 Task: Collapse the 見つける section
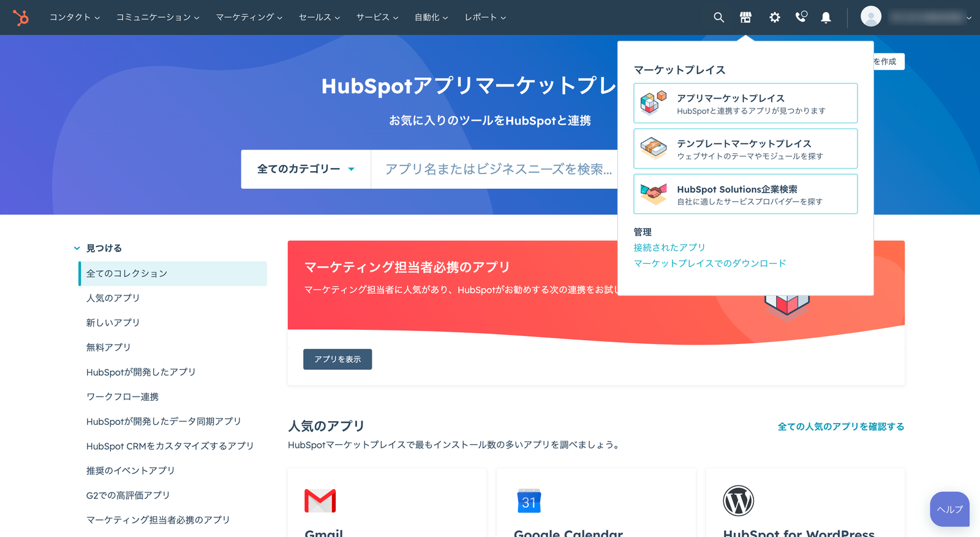[77, 248]
